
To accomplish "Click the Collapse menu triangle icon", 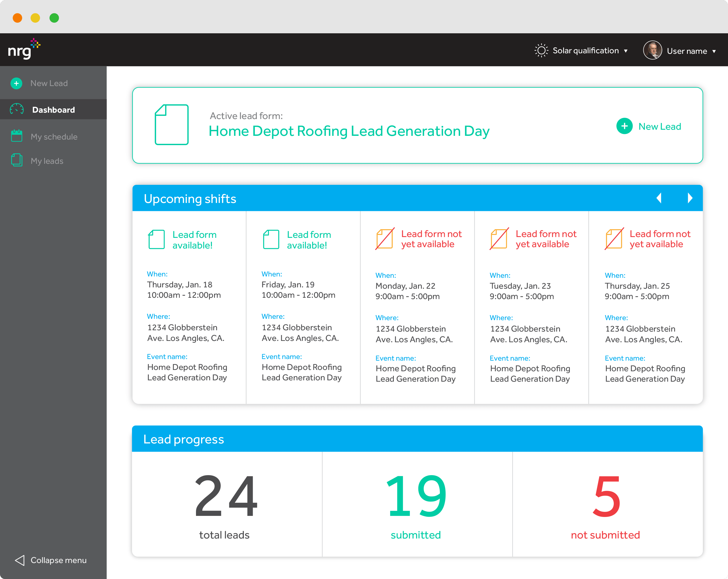I will (20, 560).
